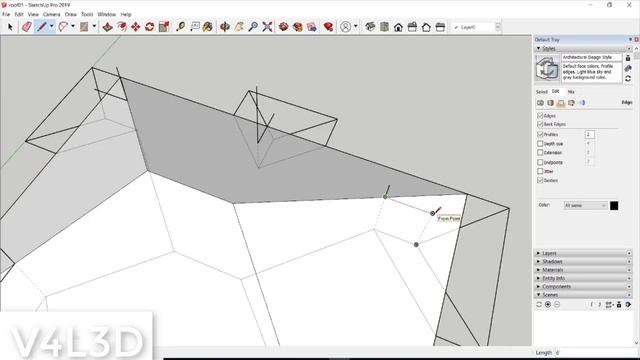640x360 pixels.
Task: Choose the Text label tool
Action: (x=195, y=27)
